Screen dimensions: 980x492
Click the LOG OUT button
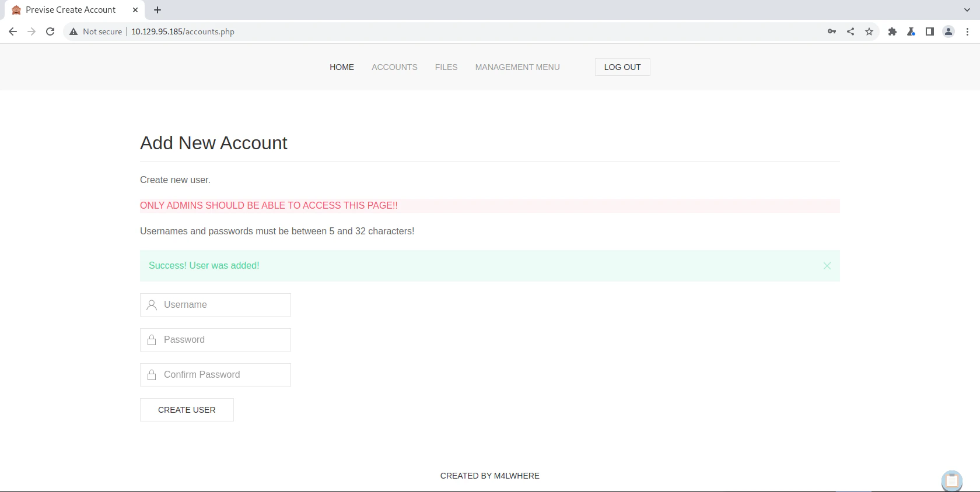tap(622, 67)
